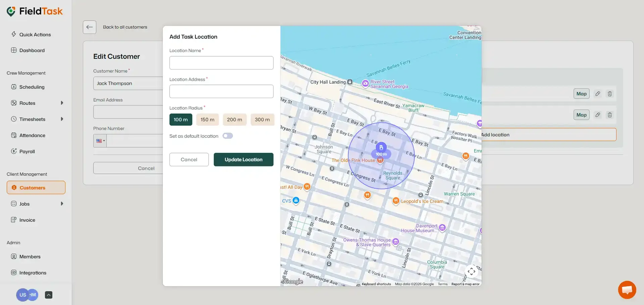Viewport: 644px width, 305px height.
Task: Click the back arrow button
Action: [x=90, y=27]
